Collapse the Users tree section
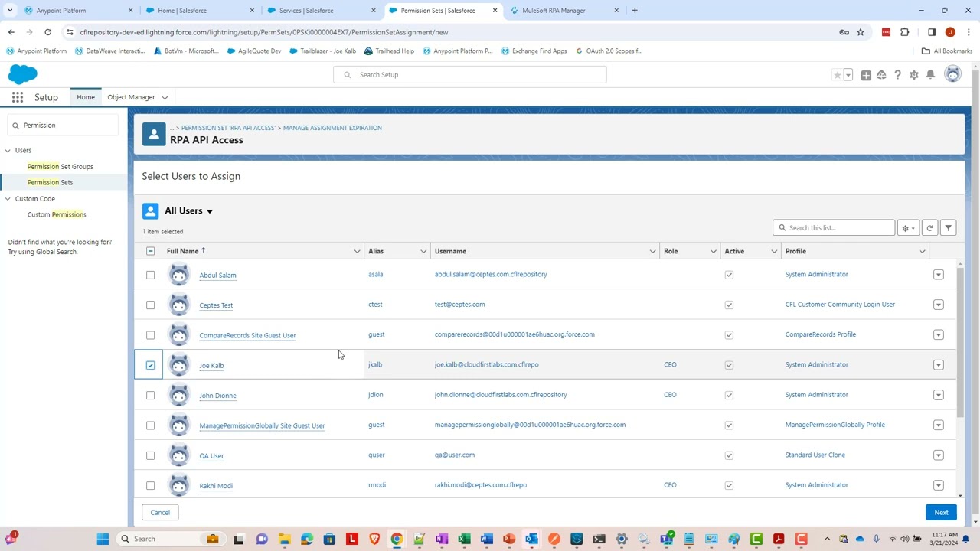The height and width of the screenshot is (551, 980). click(x=8, y=150)
